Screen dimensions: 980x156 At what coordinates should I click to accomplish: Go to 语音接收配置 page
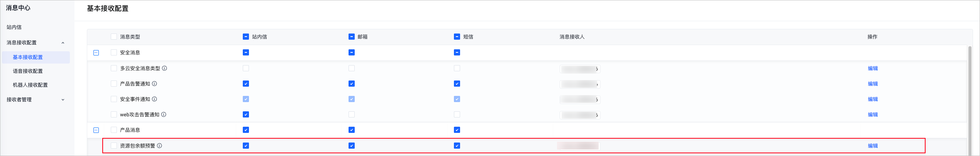28,71
